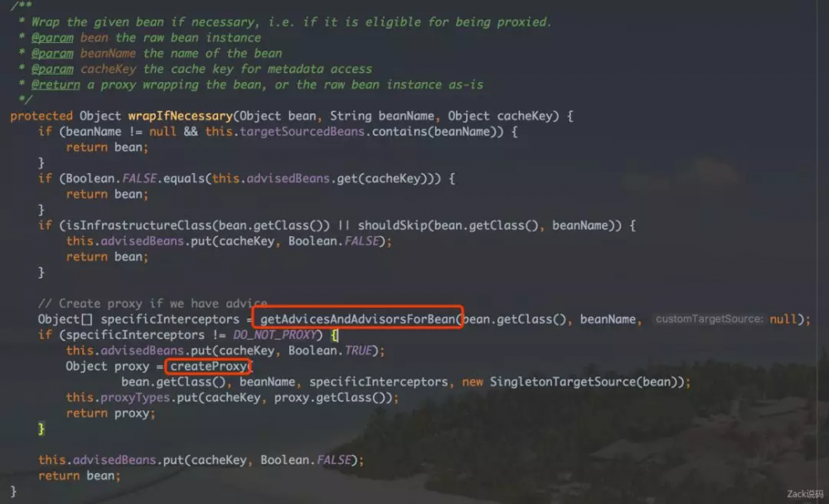This screenshot has width=829, height=504.
Task: Click the @param tag for cacheKey
Action: click(x=52, y=69)
